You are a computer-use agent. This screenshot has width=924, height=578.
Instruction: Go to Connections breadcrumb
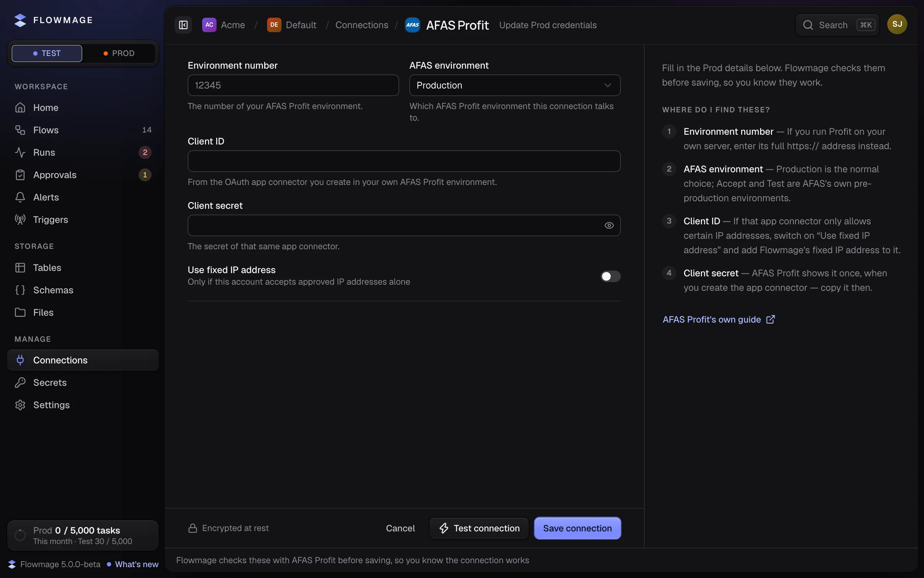[x=362, y=25]
